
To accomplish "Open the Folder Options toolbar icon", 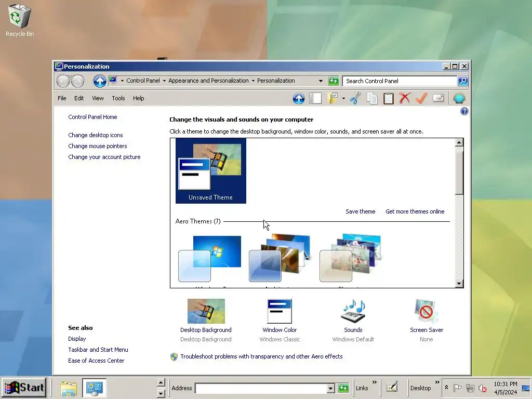I will [332, 98].
